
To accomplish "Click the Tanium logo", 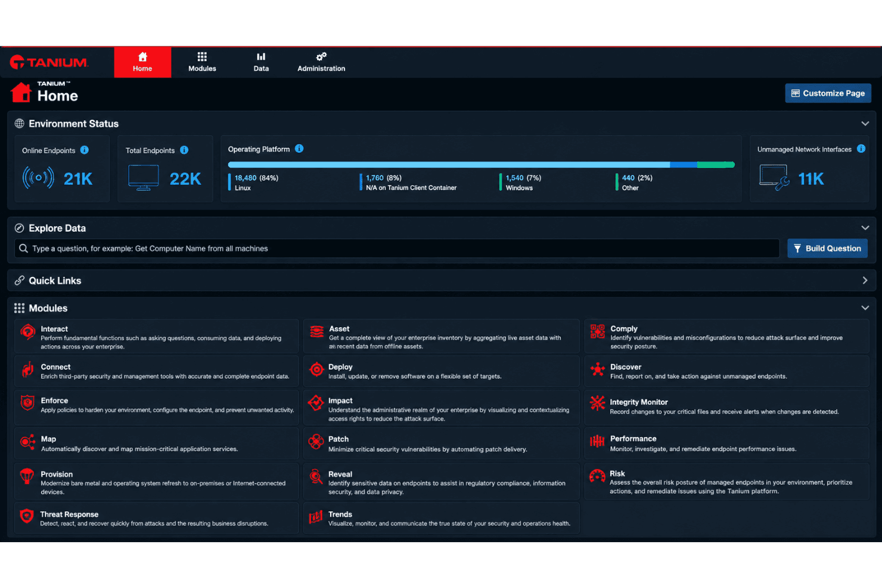I will click(x=49, y=63).
